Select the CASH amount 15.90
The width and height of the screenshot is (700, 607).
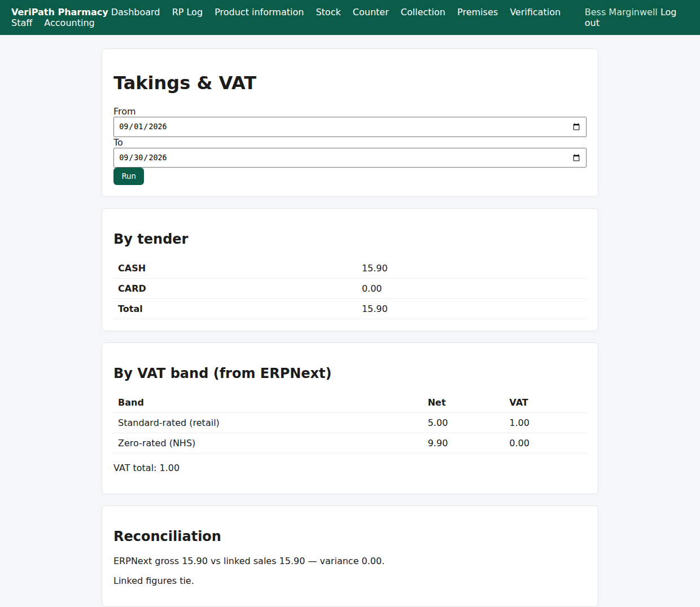point(375,269)
